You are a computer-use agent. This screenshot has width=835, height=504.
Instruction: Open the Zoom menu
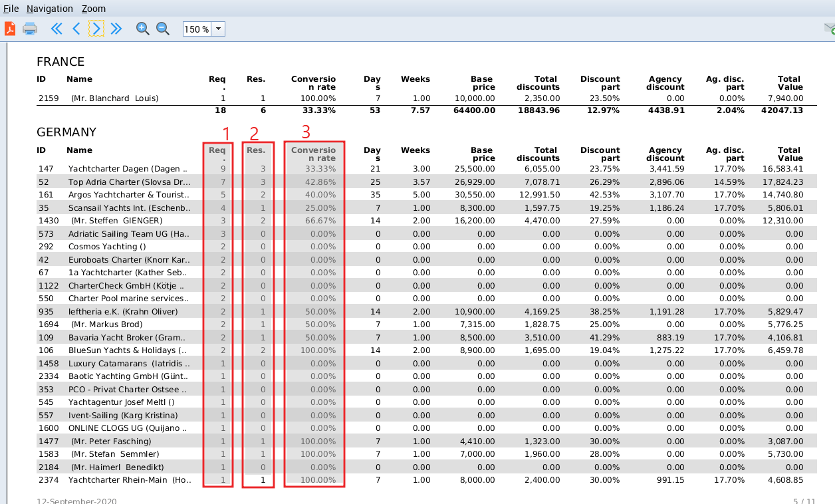(x=93, y=8)
